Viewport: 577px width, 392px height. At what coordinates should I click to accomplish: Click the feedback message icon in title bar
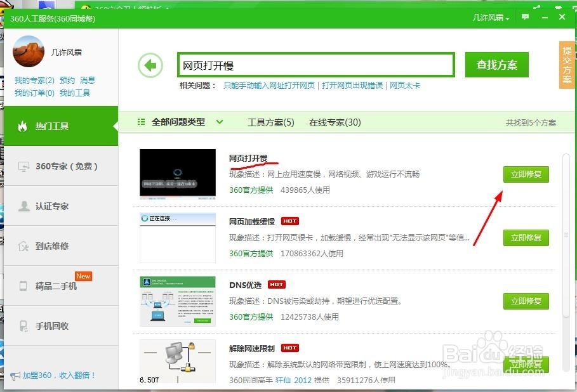coord(525,17)
